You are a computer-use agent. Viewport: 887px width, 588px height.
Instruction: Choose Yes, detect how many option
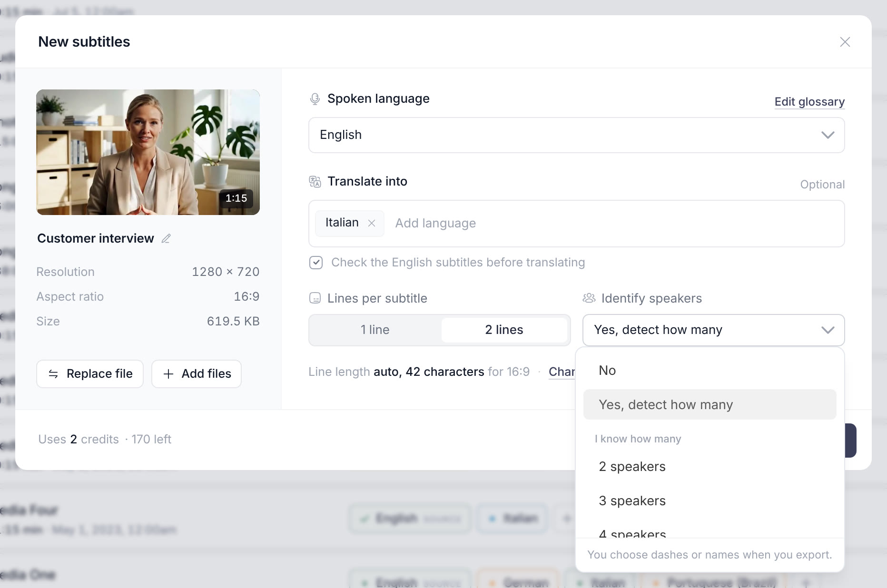710,404
